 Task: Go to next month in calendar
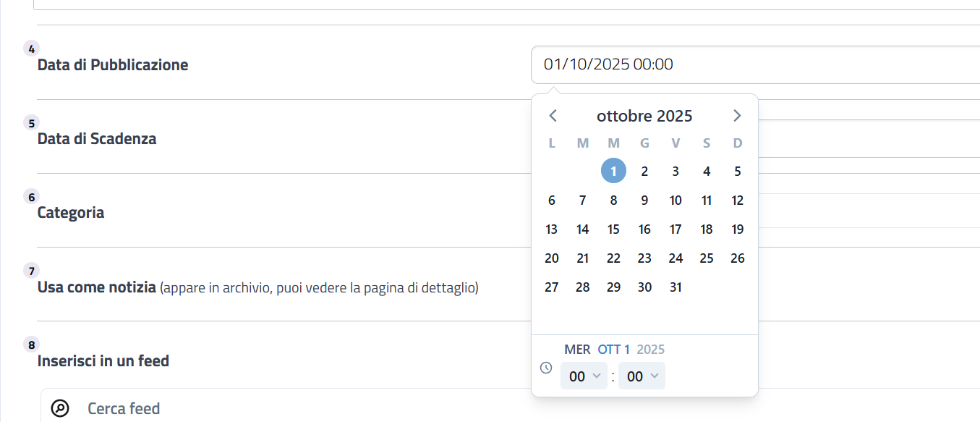click(x=736, y=116)
